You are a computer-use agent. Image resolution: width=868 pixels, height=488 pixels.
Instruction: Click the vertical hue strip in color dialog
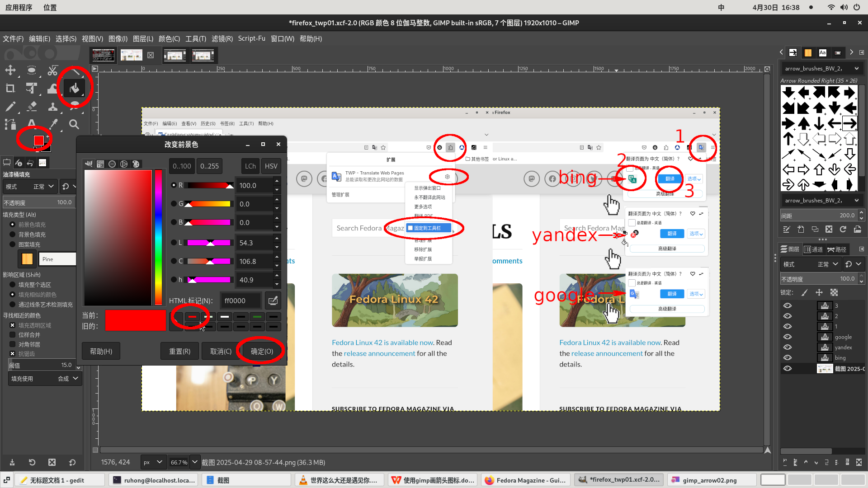(158, 238)
